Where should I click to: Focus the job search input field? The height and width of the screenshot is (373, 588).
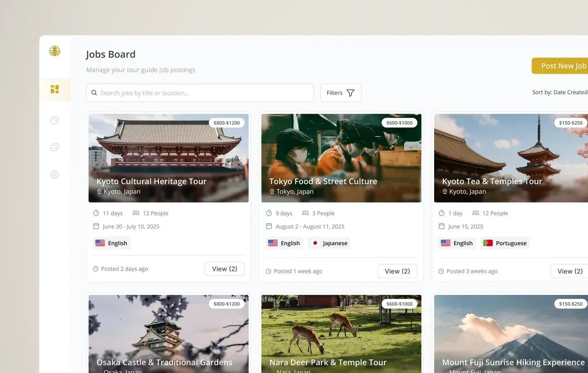pos(200,93)
